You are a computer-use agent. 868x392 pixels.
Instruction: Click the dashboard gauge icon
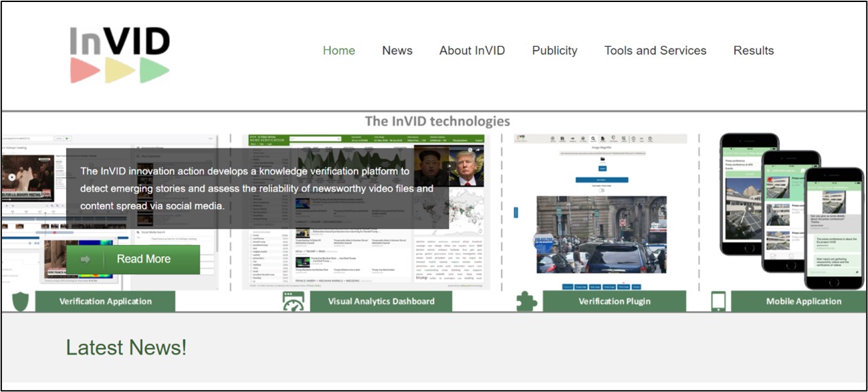click(x=293, y=302)
